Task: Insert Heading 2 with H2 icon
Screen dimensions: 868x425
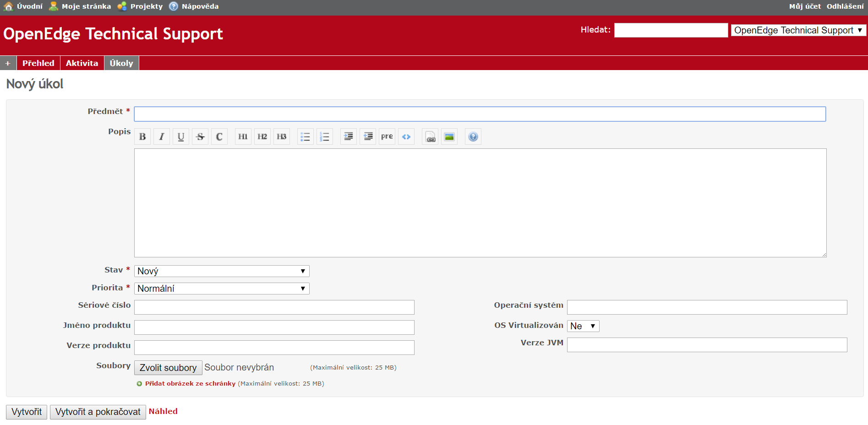Action: coord(262,136)
